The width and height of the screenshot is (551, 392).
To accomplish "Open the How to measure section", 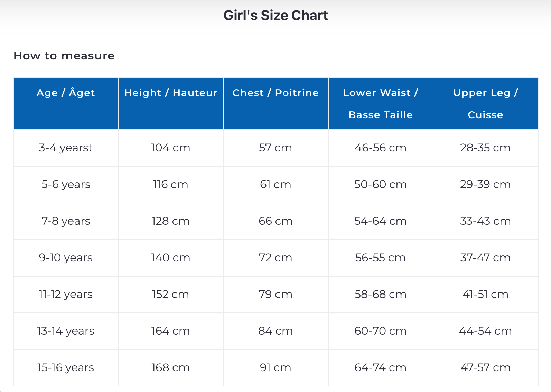I will pyautogui.click(x=64, y=56).
